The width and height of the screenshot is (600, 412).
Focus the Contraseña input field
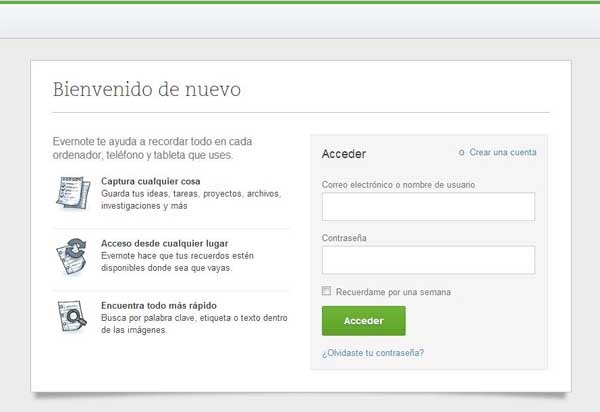(428, 260)
